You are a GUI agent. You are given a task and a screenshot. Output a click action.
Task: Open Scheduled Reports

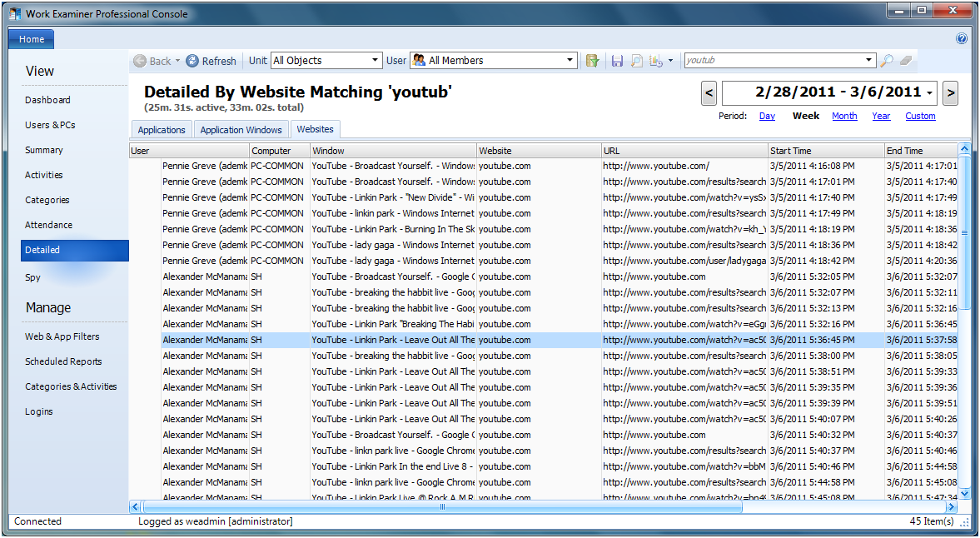pos(63,361)
